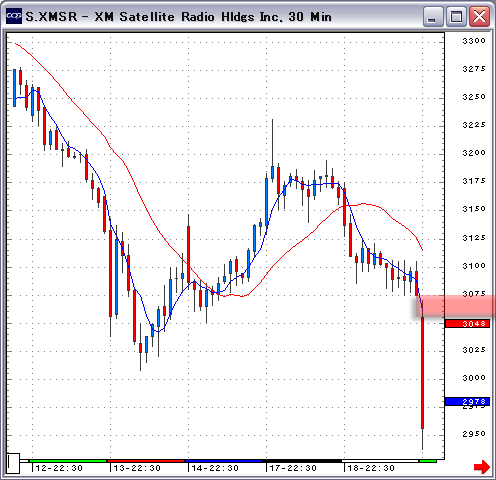This screenshot has height=480, width=496.
Task: Click the 2950 price scale label
Action: 474,434
